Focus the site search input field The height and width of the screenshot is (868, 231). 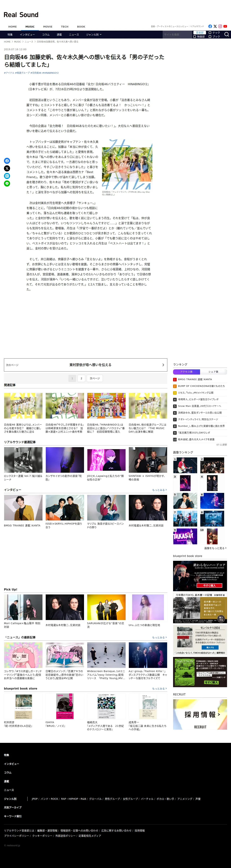(177, 35)
